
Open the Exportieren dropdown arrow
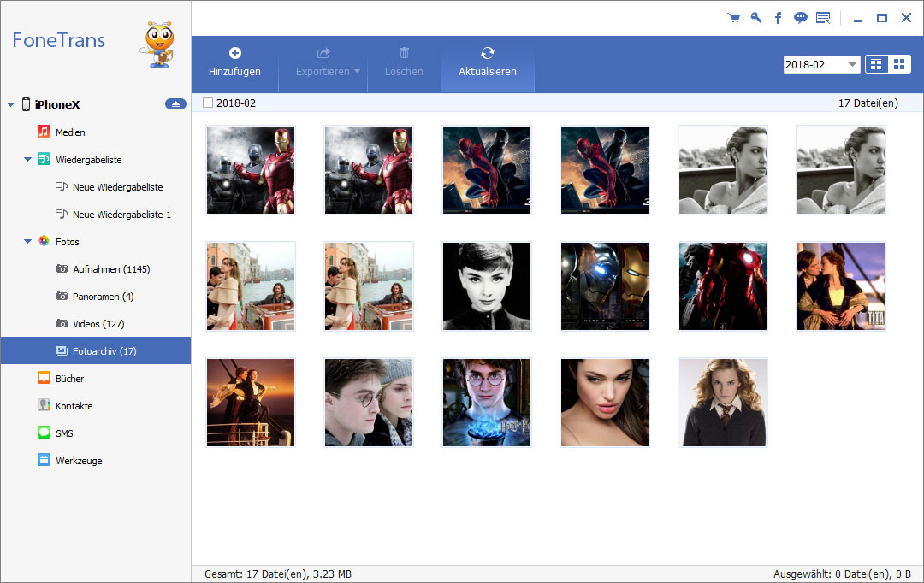[x=357, y=71]
